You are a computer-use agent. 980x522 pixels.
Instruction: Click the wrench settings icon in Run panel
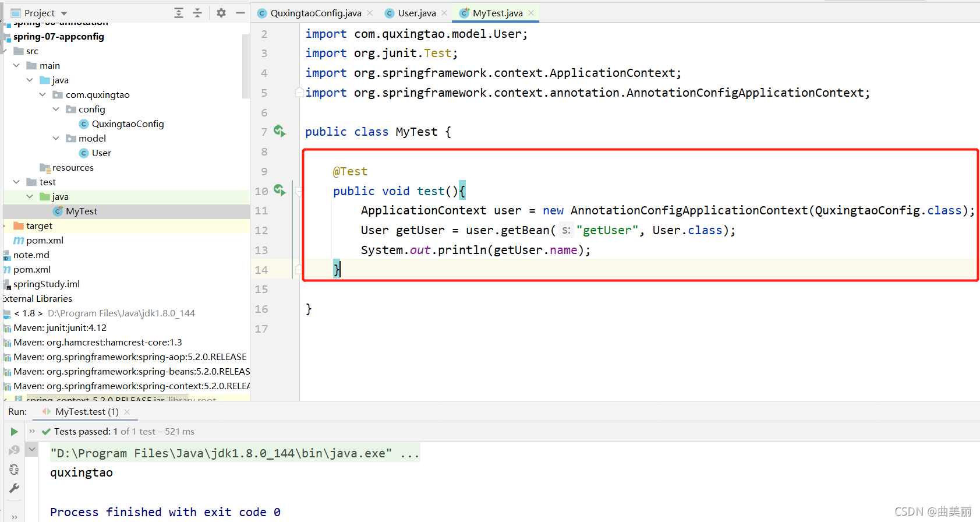[14, 488]
